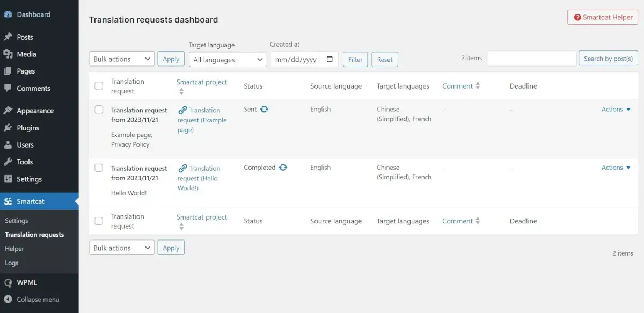Click the Posts pushpin icon

pos(8,37)
